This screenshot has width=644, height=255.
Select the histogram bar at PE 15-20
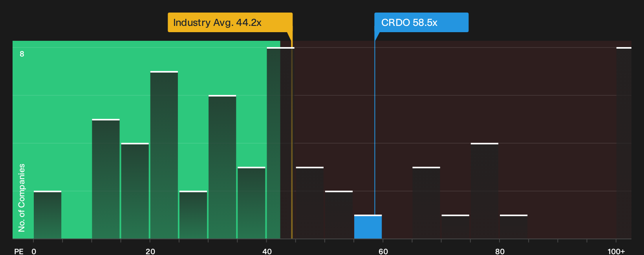coord(135,191)
